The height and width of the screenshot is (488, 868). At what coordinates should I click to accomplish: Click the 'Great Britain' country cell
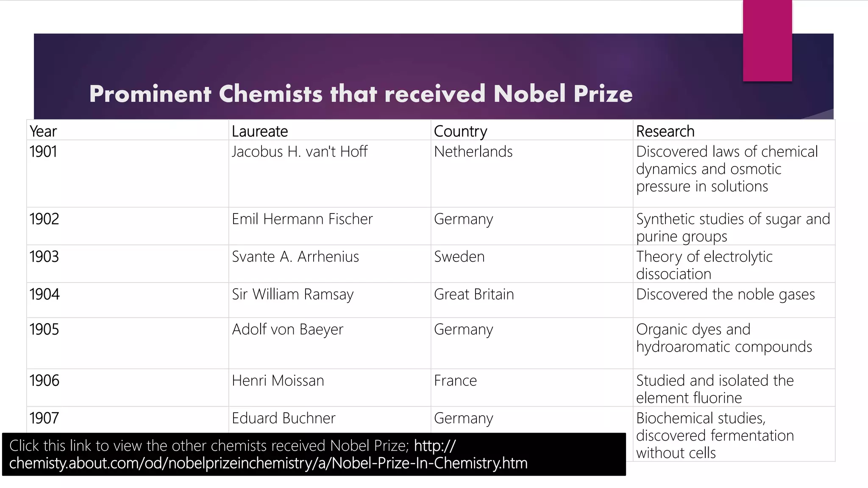point(532,300)
